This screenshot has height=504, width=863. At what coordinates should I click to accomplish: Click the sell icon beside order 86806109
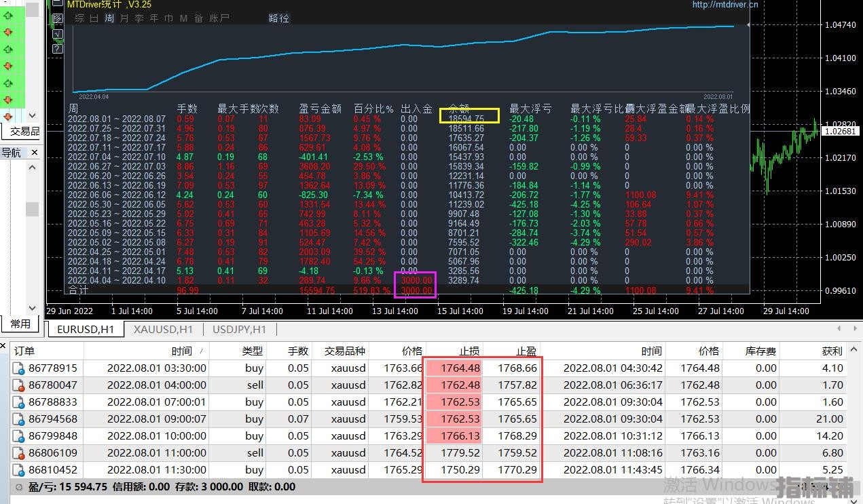coord(20,453)
